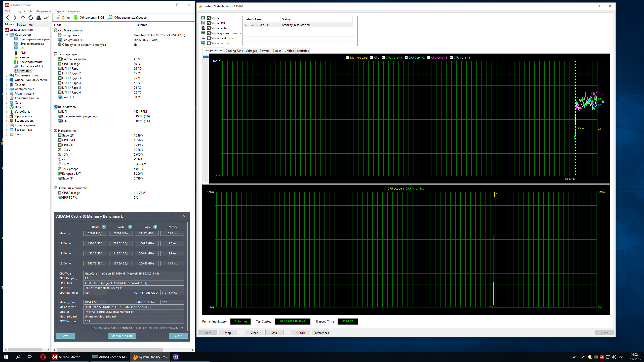
Task: Uncheck Stress FPU checkbox
Action: point(209,23)
